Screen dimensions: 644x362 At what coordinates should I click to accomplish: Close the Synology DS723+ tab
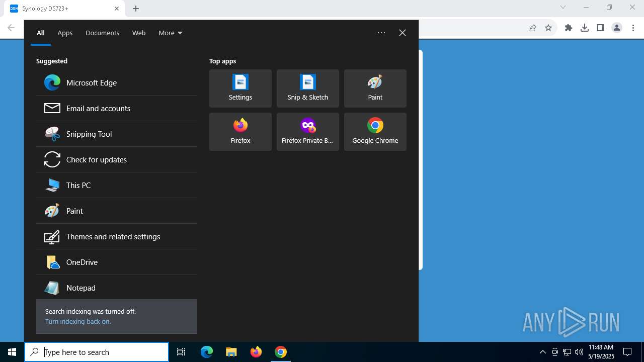coord(117,9)
